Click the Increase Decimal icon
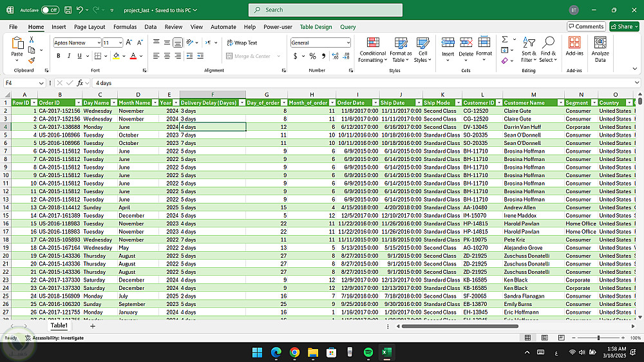The image size is (644, 362). tap(335, 56)
